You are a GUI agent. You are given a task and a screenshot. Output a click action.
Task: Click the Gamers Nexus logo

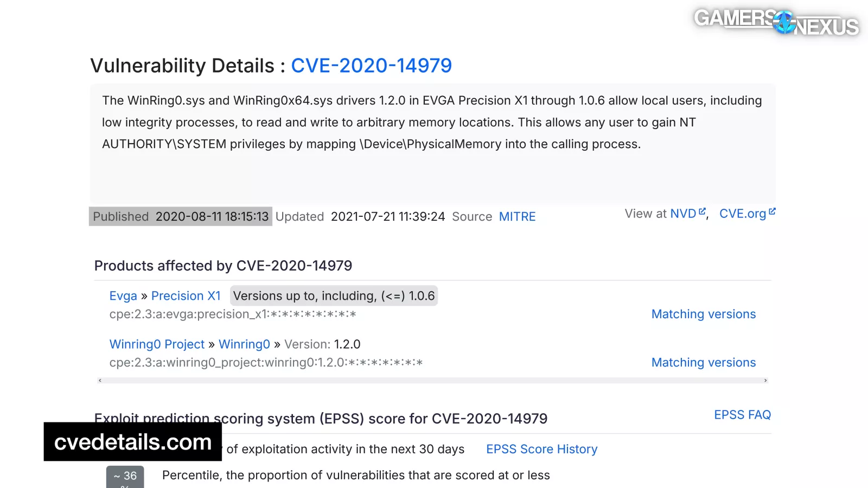(776, 22)
